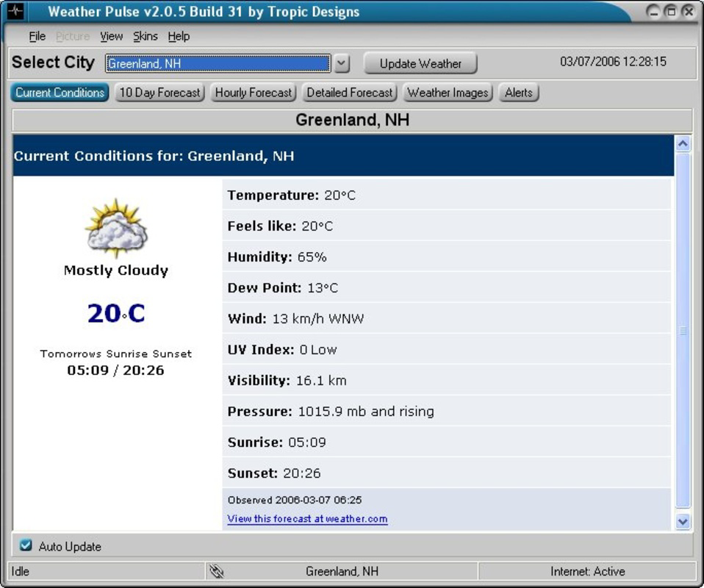Open the Help menu

179,36
